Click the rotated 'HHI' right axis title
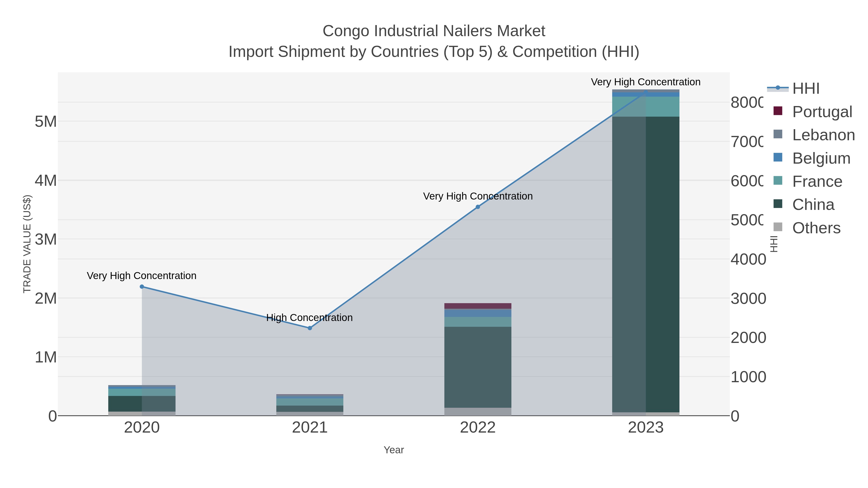Screen dimensions: 868x488 [x=774, y=244]
